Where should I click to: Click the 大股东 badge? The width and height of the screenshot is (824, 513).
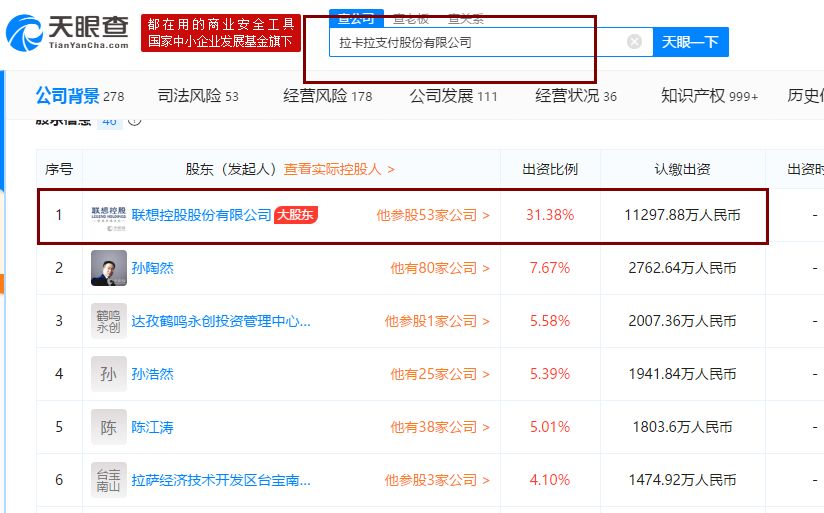coord(296,215)
